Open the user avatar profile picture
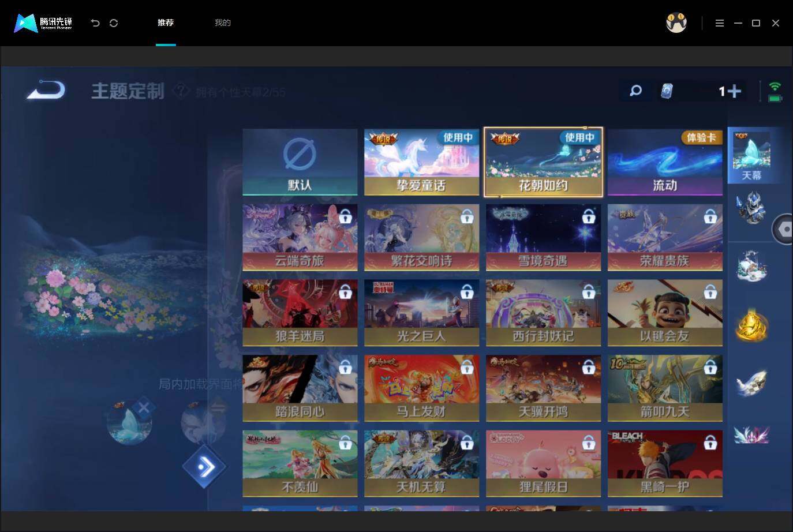793x532 pixels. coord(676,23)
